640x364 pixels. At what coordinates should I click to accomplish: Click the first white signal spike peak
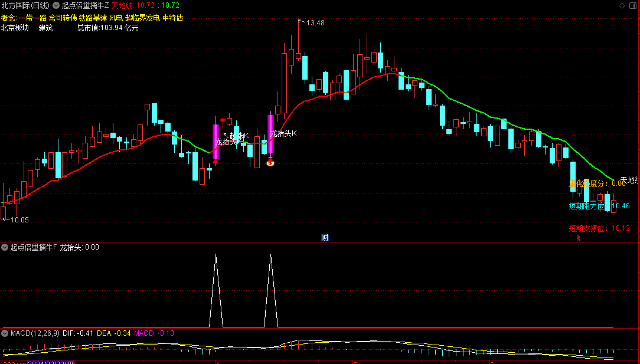point(215,255)
